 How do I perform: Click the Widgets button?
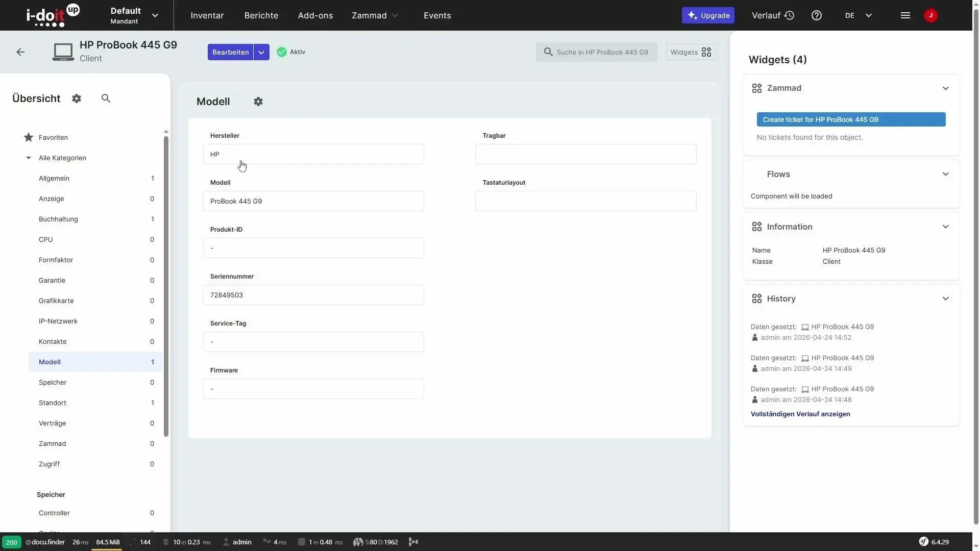(x=691, y=52)
